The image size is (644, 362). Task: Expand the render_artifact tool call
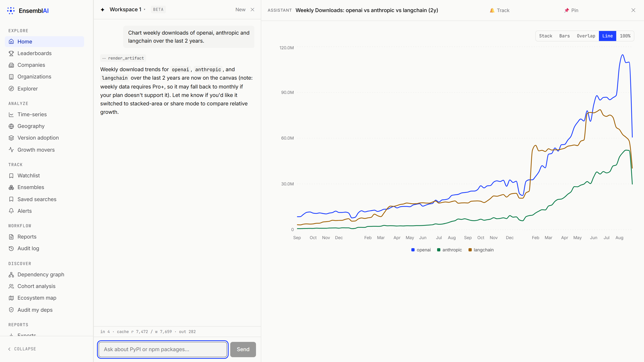[x=123, y=58]
